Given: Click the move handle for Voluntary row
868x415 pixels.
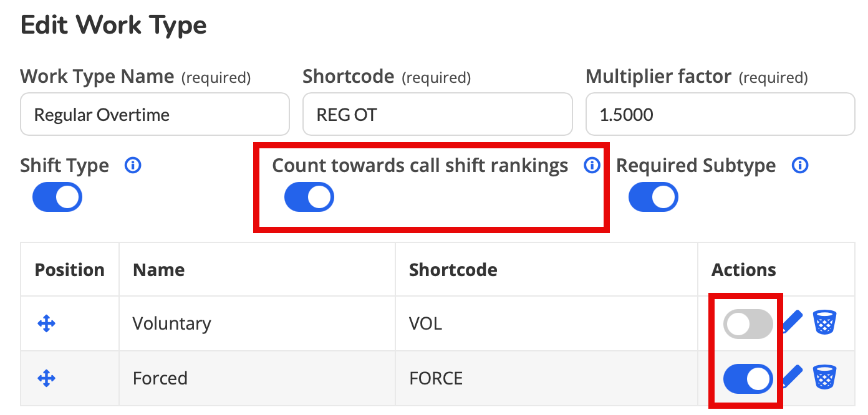Looking at the screenshot, I should pos(47,323).
